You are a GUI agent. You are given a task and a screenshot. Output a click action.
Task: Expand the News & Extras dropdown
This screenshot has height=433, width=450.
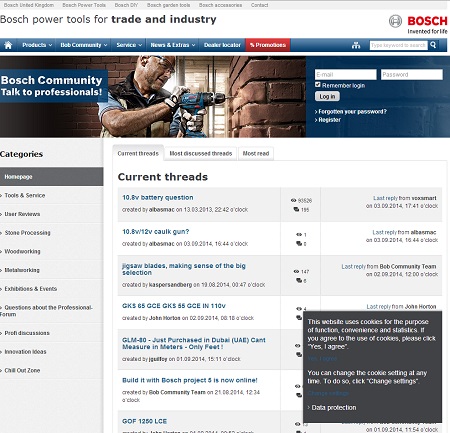coord(173,45)
